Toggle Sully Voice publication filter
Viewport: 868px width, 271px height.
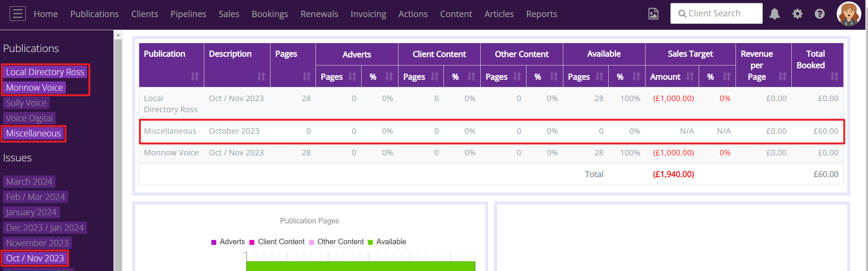(26, 103)
